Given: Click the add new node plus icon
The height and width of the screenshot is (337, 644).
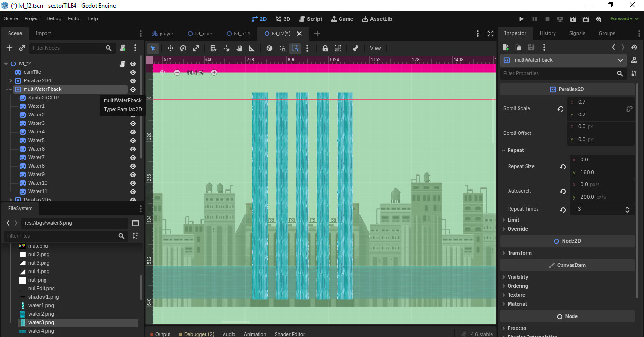Looking at the screenshot, I should [9, 48].
